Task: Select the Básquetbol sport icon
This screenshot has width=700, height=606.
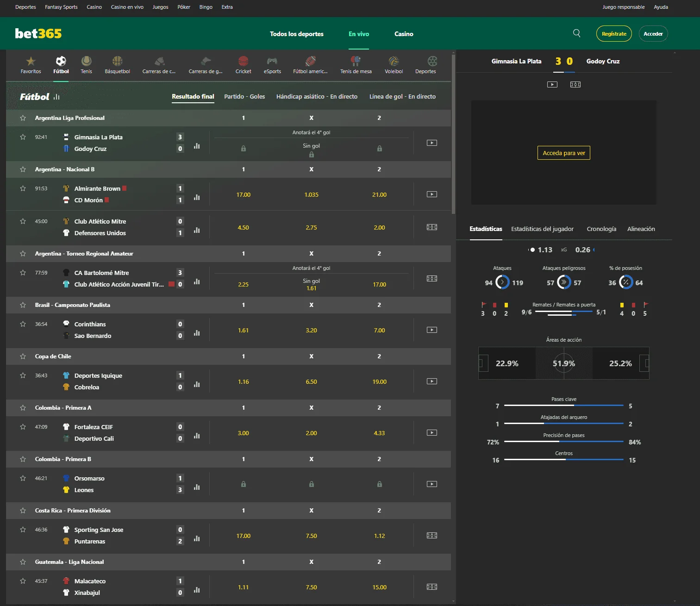Action: tap(117, 65)
